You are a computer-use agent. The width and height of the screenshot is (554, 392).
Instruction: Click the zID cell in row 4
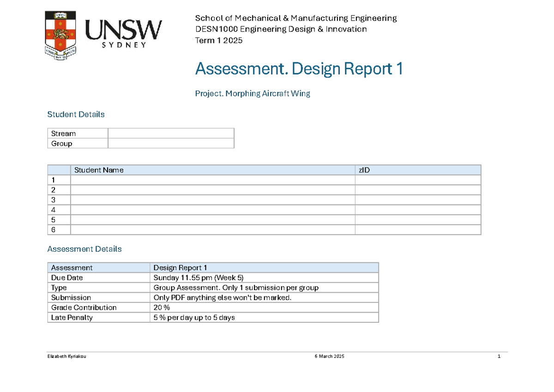[x=418, y=210]
